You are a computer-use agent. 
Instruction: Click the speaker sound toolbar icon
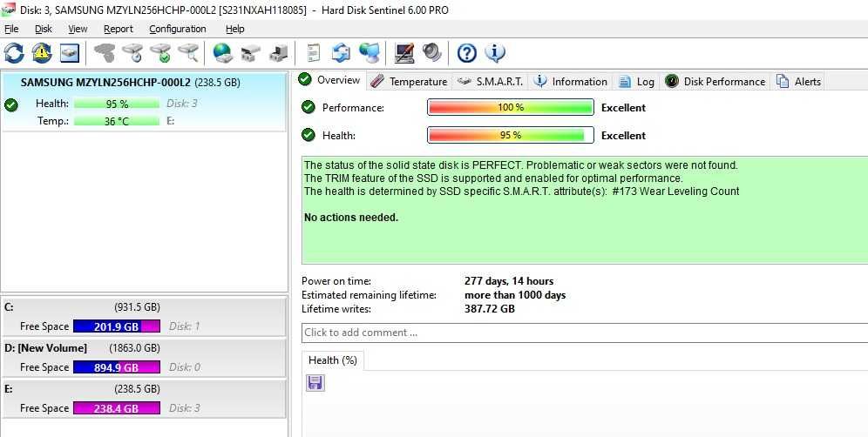pos(431,53)
